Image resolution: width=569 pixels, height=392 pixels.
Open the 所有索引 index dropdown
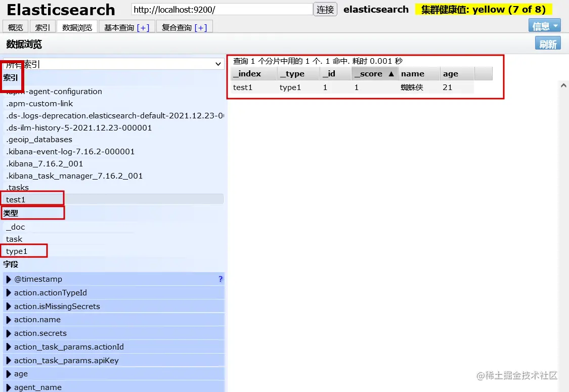point(114,64)
